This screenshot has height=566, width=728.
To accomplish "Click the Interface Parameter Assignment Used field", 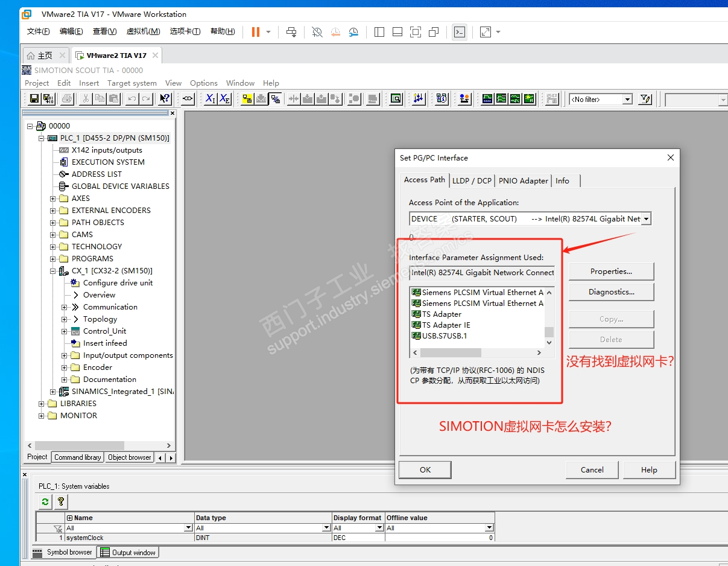I will click(482, 273).
